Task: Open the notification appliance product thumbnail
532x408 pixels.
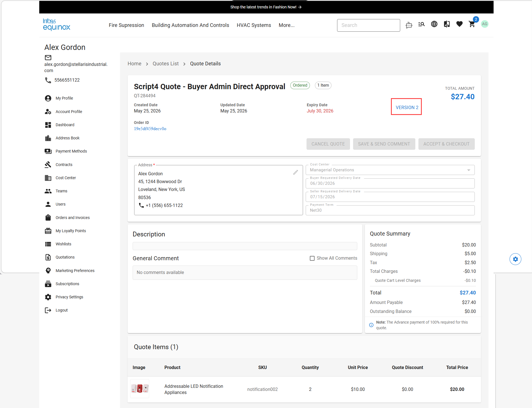Action: click(x=140, y=389)
